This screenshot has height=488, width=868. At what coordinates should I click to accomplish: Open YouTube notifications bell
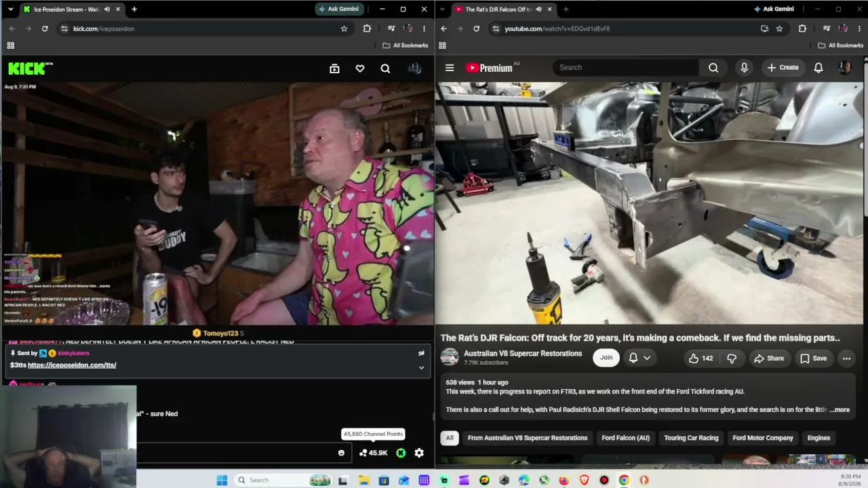(818, 68)
